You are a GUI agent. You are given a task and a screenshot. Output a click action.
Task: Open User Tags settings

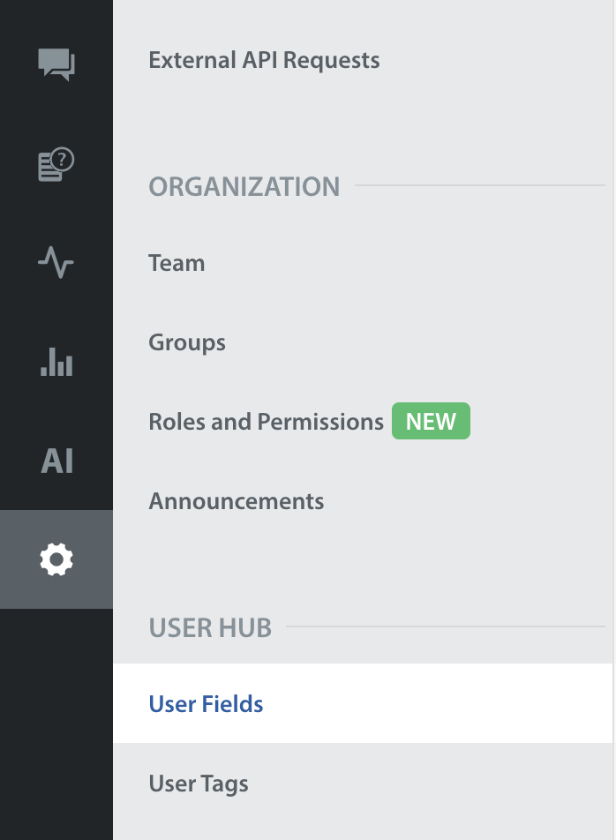[x=199, y=784]
